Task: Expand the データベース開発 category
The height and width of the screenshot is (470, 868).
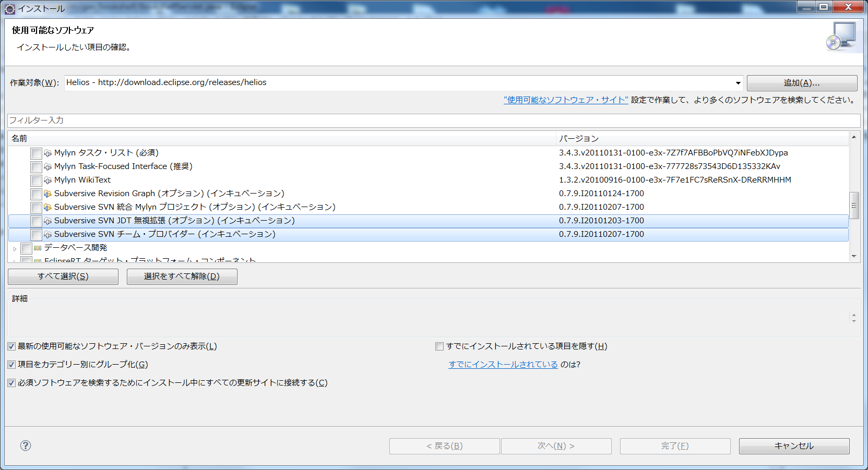Action: pos(15,248)
